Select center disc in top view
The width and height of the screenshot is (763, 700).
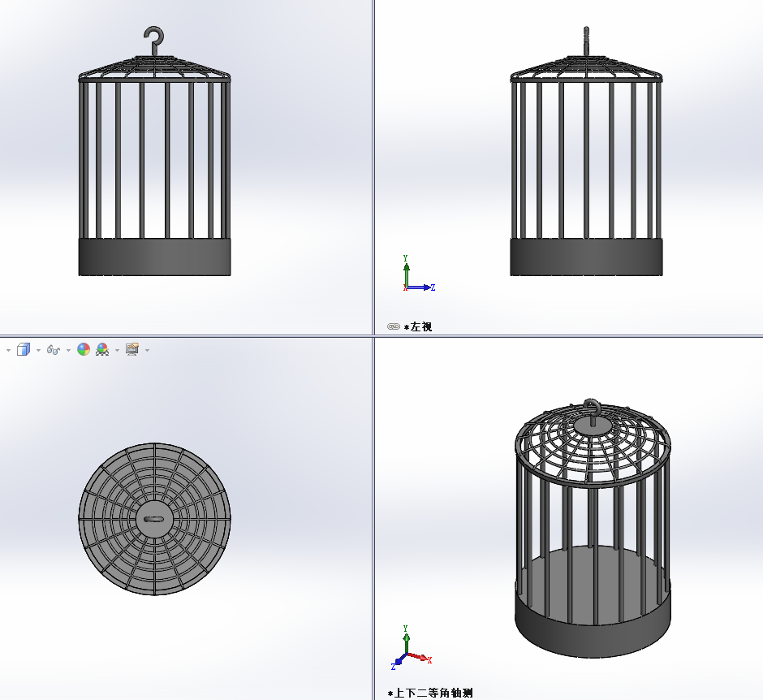pos(154,519)
